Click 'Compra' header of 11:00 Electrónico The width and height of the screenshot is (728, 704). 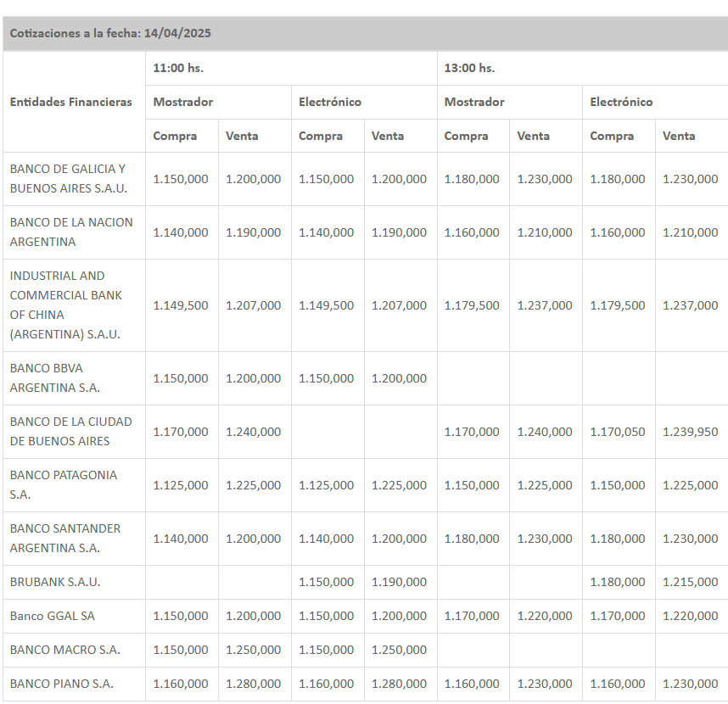pos(321,136)
